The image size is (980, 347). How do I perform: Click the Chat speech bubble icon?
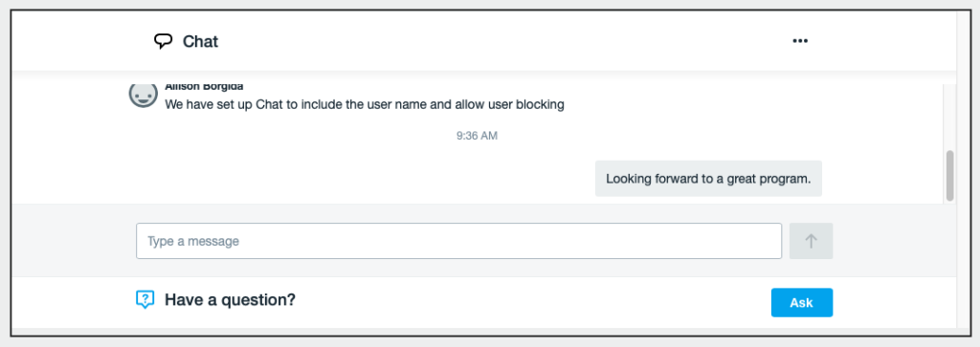[163, 41]
